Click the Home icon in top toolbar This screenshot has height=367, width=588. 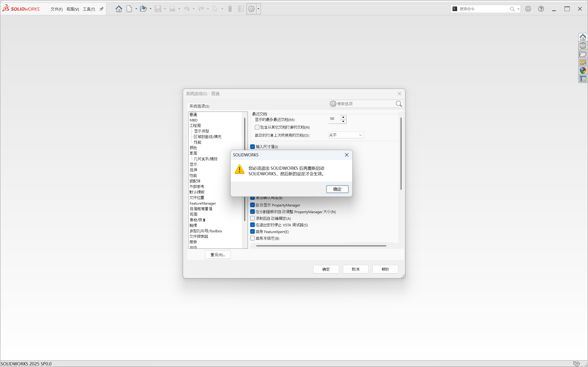(119, 9)
